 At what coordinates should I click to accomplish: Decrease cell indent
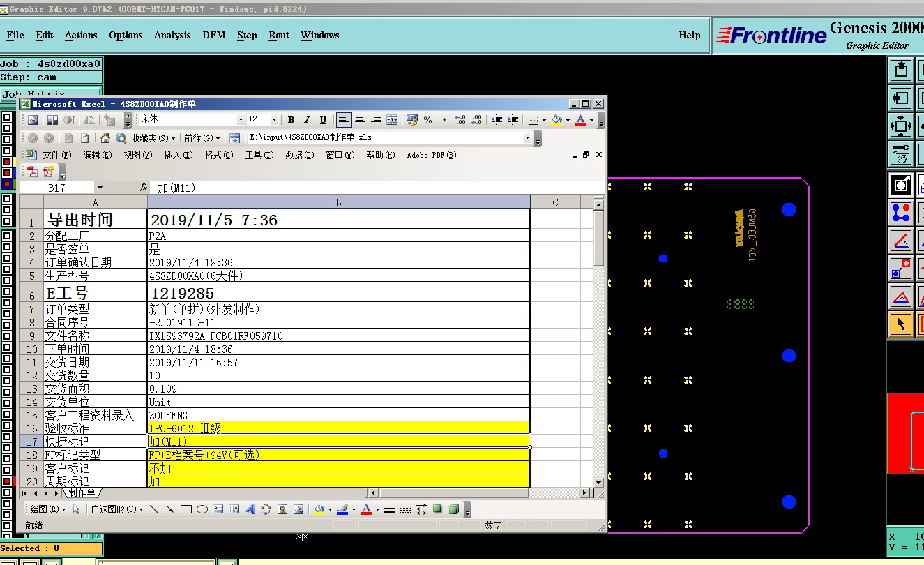497,120
